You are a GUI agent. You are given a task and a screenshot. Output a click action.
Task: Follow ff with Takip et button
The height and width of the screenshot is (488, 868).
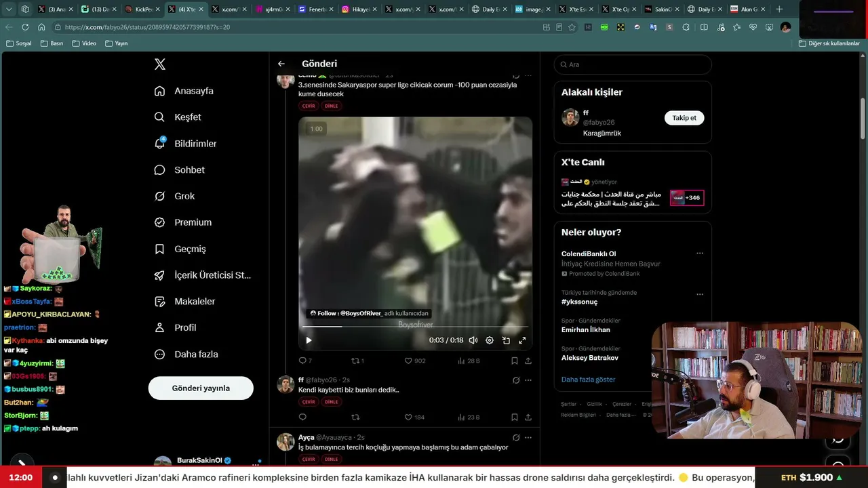tap(684, 118)
